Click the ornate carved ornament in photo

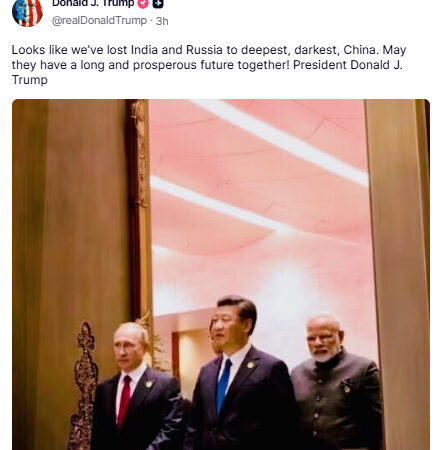(x=83, y=387)
